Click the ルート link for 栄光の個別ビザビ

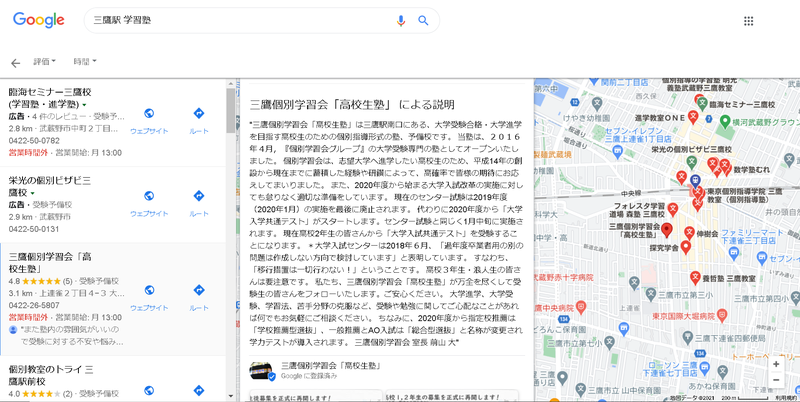click(199, 214)
